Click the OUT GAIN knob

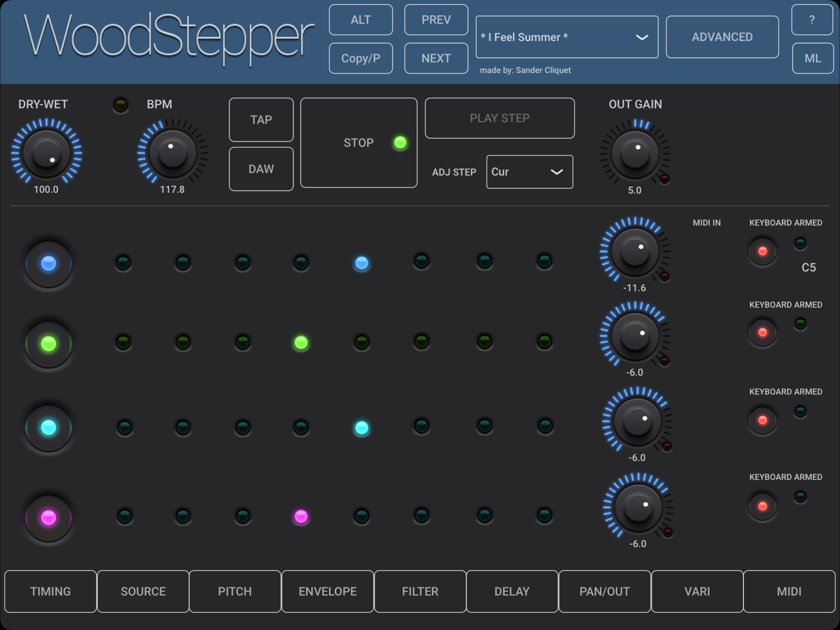[x=634, y=154]
